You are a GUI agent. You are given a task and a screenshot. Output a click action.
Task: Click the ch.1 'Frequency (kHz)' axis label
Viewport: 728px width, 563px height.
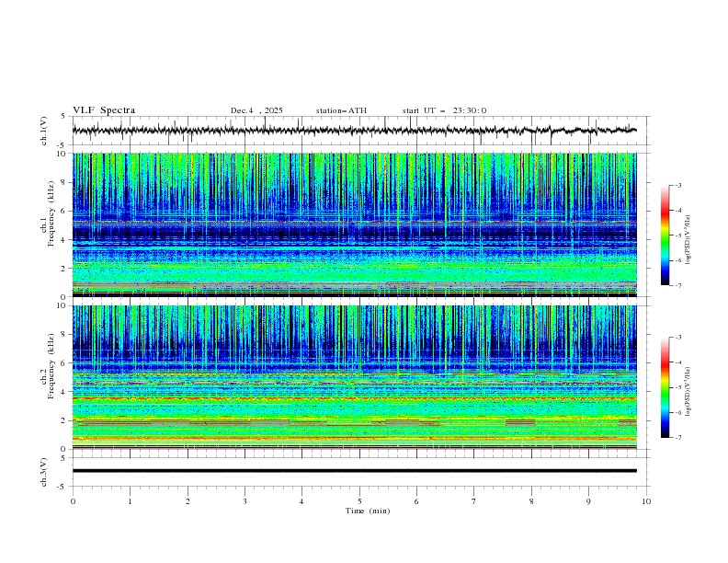pos(51,212)
